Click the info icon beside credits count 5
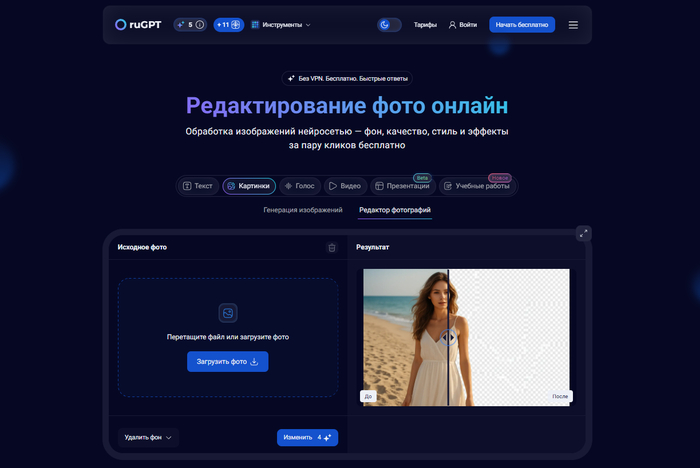Viewport: 700px width, 468px height. [199, 24]
